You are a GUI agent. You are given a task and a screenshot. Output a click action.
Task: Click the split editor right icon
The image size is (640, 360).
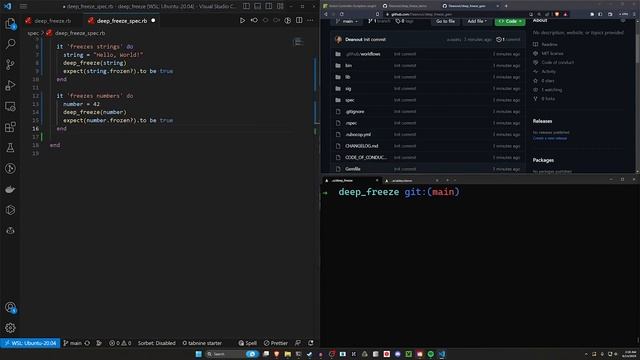coord(299,20)
